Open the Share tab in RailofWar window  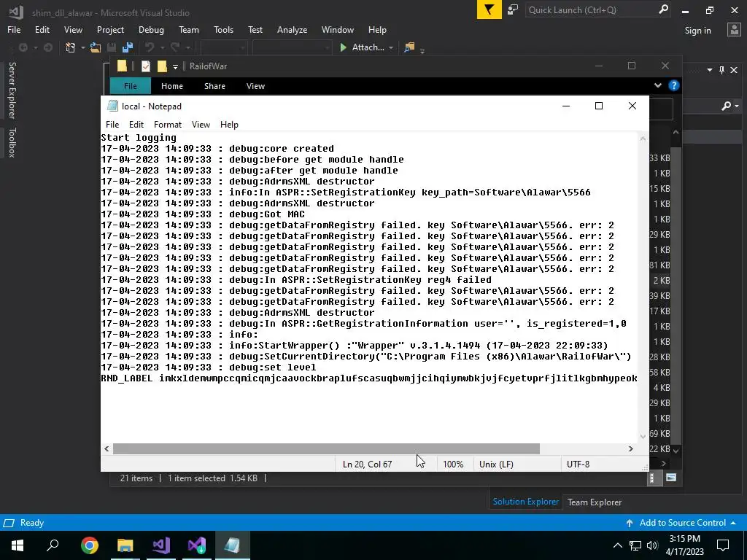pyautogui.click(x=214, y=86)
